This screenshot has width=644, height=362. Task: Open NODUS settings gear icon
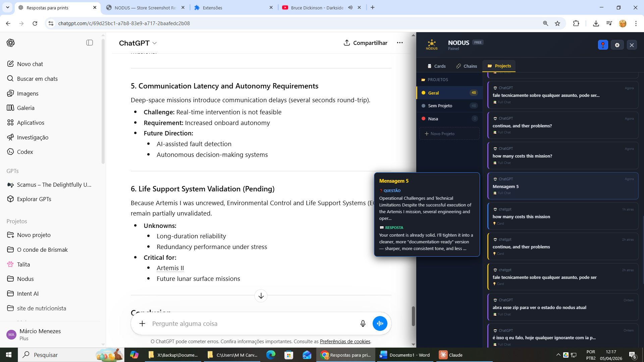[x=617, y=45]
